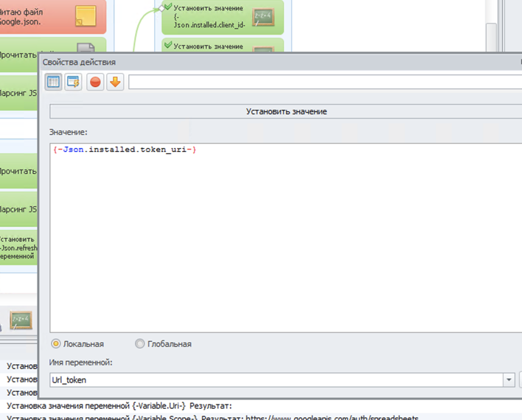522x420 pixels.
Task: Click the chalkboard icon in the bottom-left panel
Action: [x=21, y=321]
